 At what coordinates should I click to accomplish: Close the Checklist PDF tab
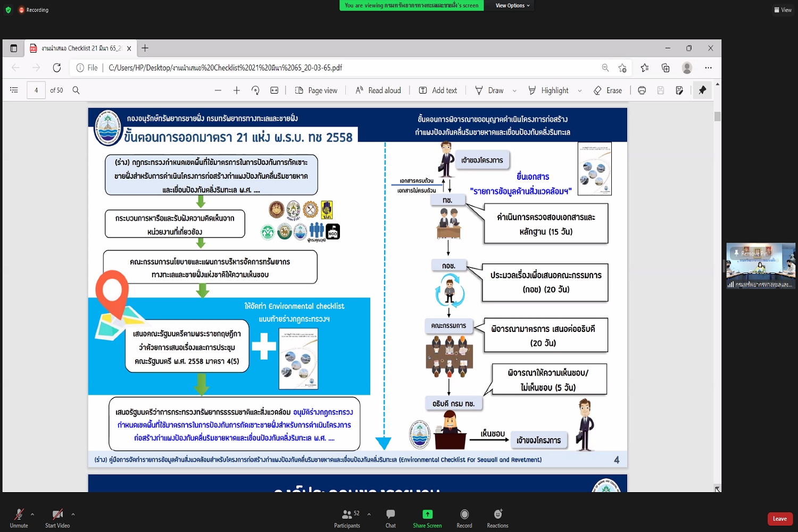[129, 48]
